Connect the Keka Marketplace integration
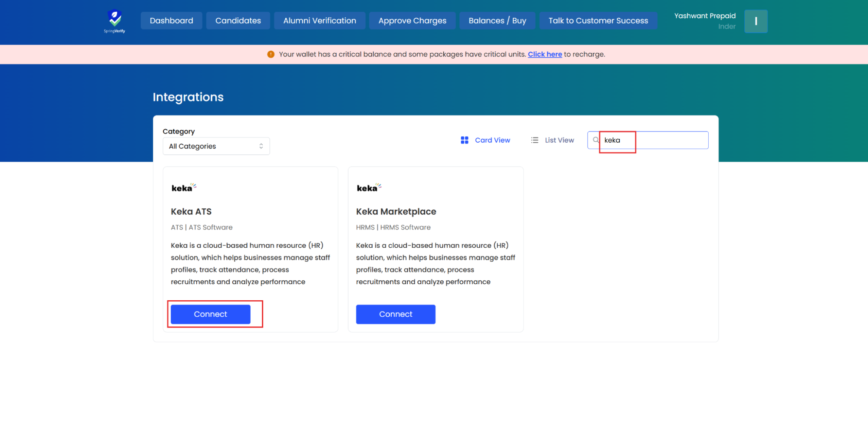Viewport: 868px width, 433px height. pos(395,314)
